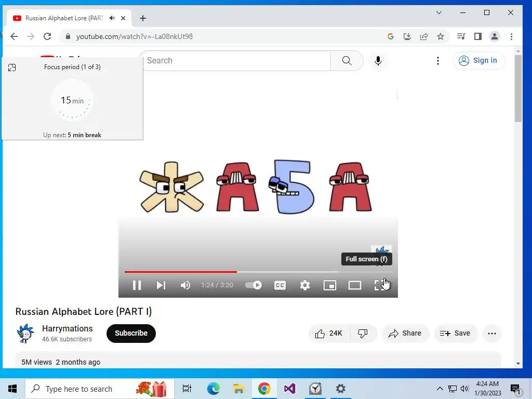Open the clock showing 4:24 AM
532x399 pixels.
[487, 389]
